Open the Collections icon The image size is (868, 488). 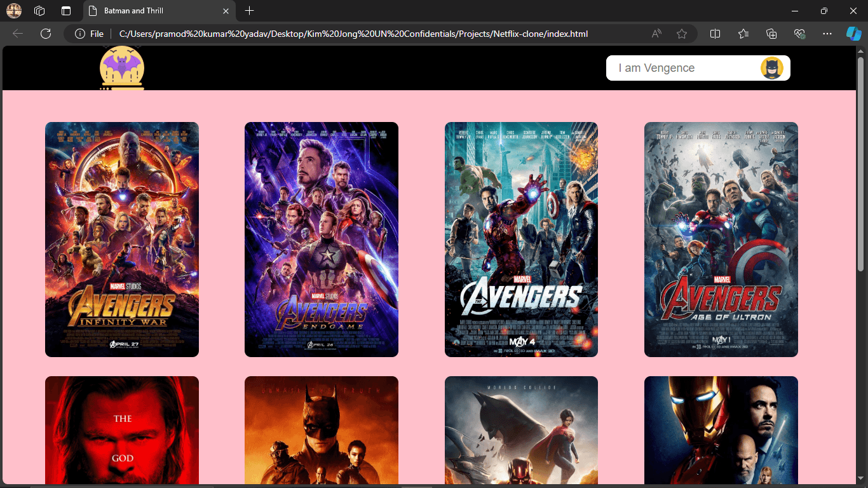(771, 34)
